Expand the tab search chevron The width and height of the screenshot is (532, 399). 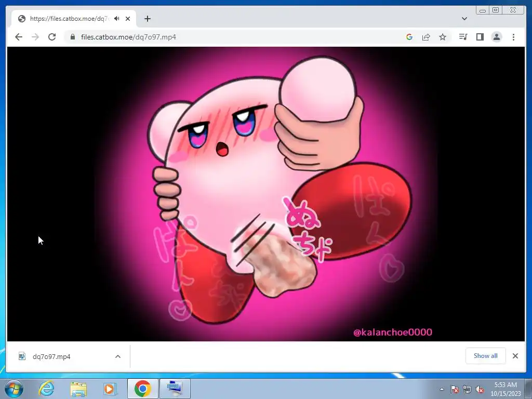point(464,19)
